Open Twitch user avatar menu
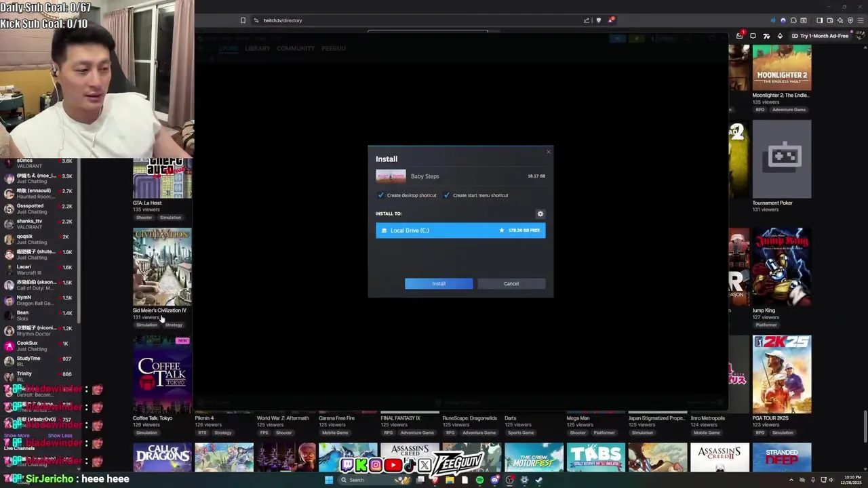This screenshot has height=488, width=868. click(x=861, y=36)
